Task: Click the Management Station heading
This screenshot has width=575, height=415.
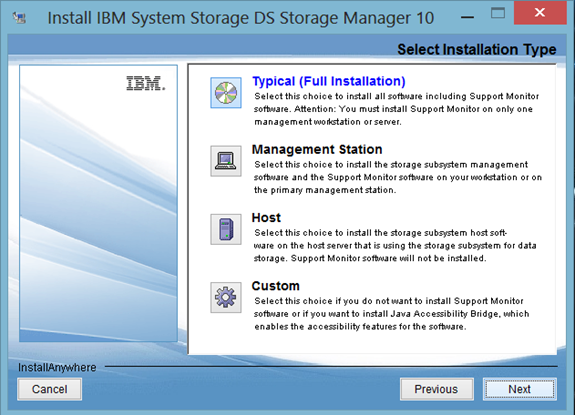Action: pyautogui.click(x=317, y=149)
